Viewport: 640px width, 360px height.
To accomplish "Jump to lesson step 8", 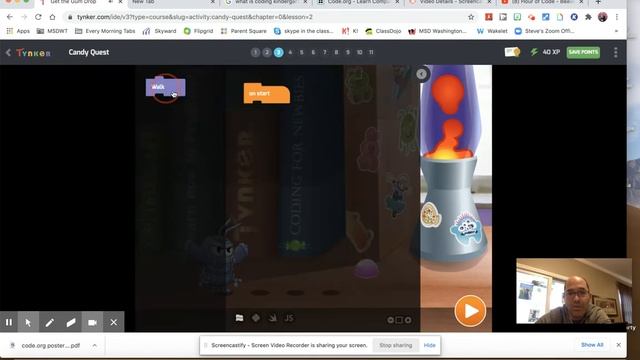I will [x=336, y=52].
